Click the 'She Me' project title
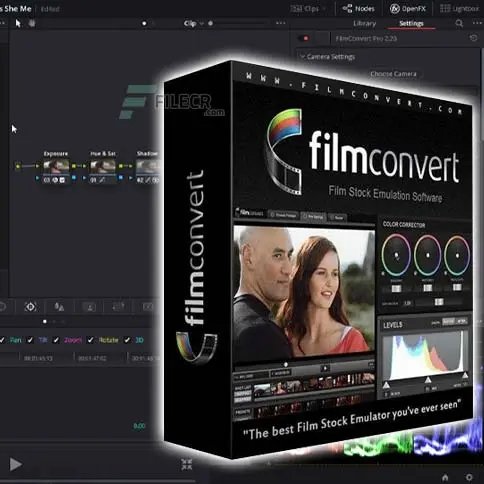Image resolution: width=484 pixels, height=484 pixels. pos(18,9)
